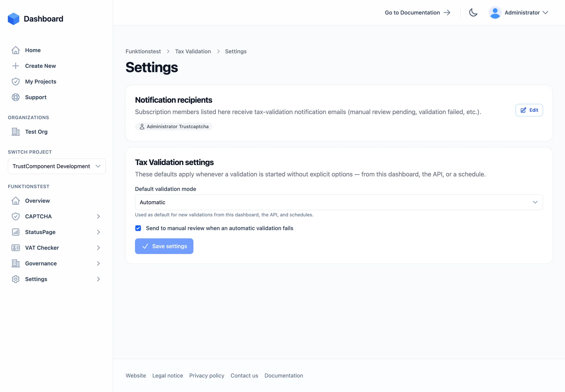Click the house icon beside Overview
Image resolution: width=565 pixels, height=392 pixels.
tap(16, 201)
